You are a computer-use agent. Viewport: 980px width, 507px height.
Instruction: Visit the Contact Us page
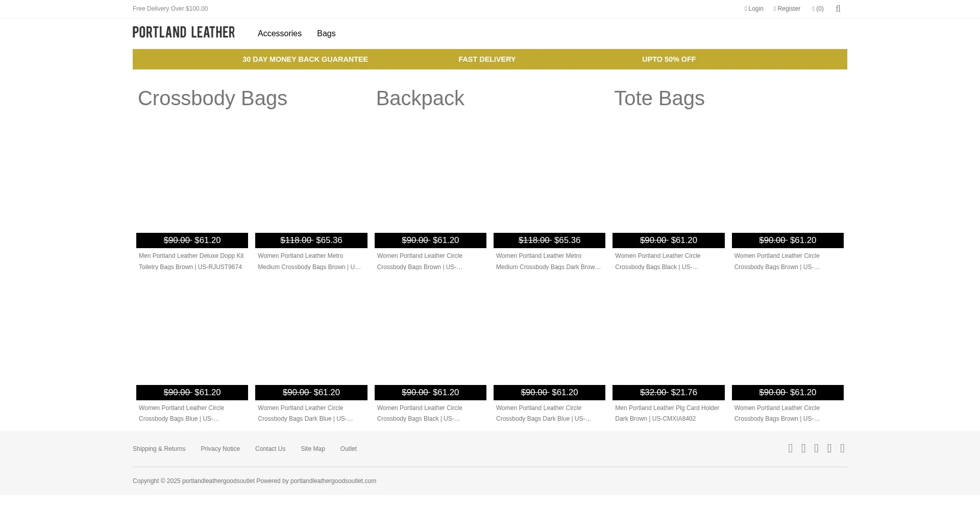click(270, 449)
